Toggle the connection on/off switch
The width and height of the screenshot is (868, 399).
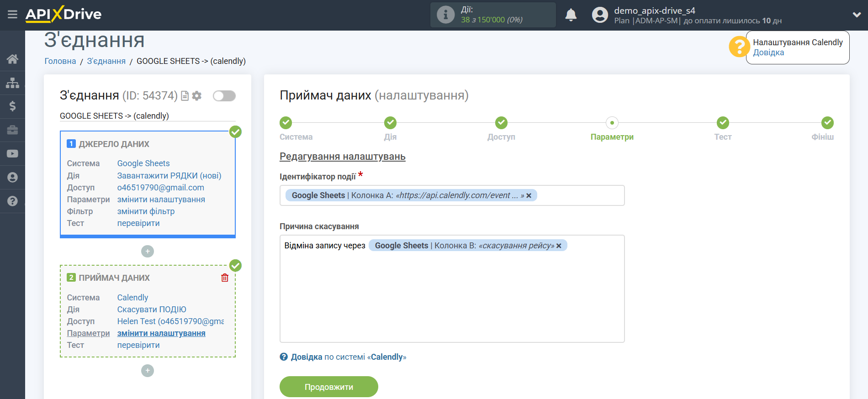[224, 96]
